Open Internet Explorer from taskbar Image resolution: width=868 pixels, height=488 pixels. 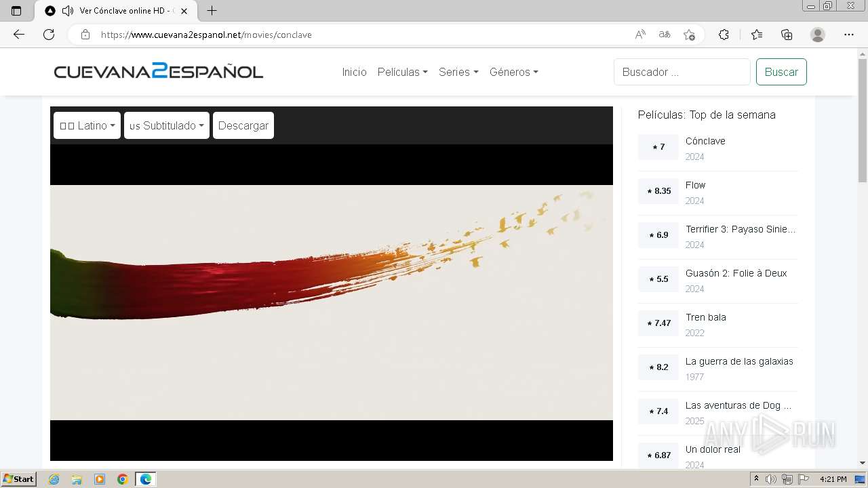click(x=54, y=479)
